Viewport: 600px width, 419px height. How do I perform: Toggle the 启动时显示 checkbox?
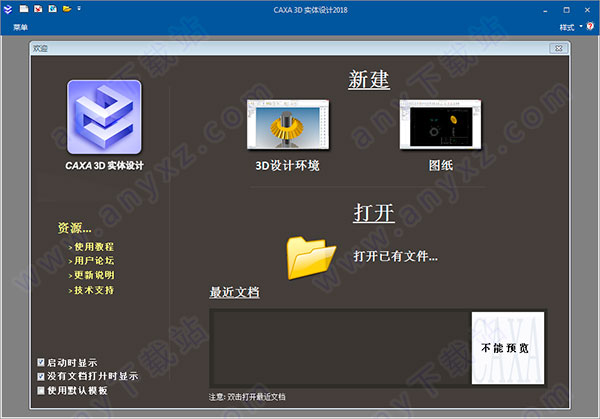[x=41, y=362]
